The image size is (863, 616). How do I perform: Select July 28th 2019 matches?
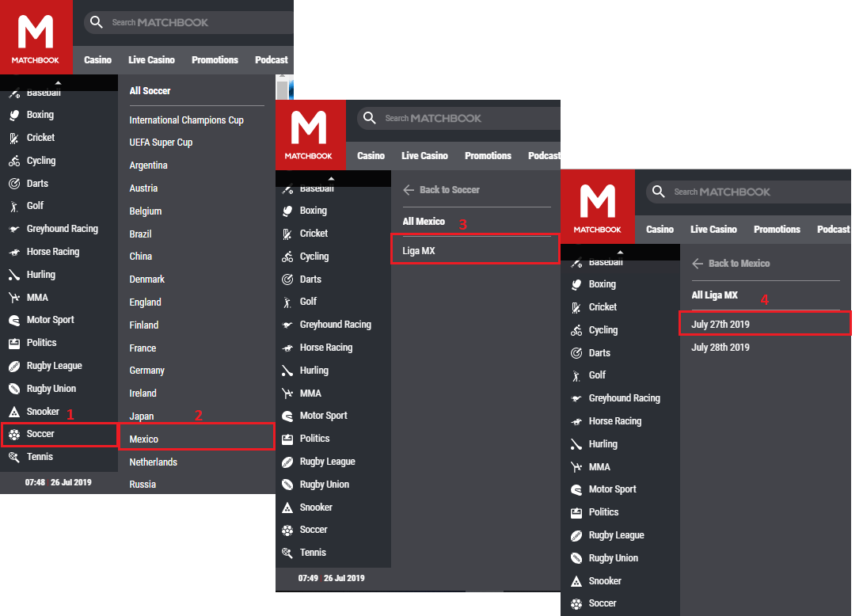point(720,348)
